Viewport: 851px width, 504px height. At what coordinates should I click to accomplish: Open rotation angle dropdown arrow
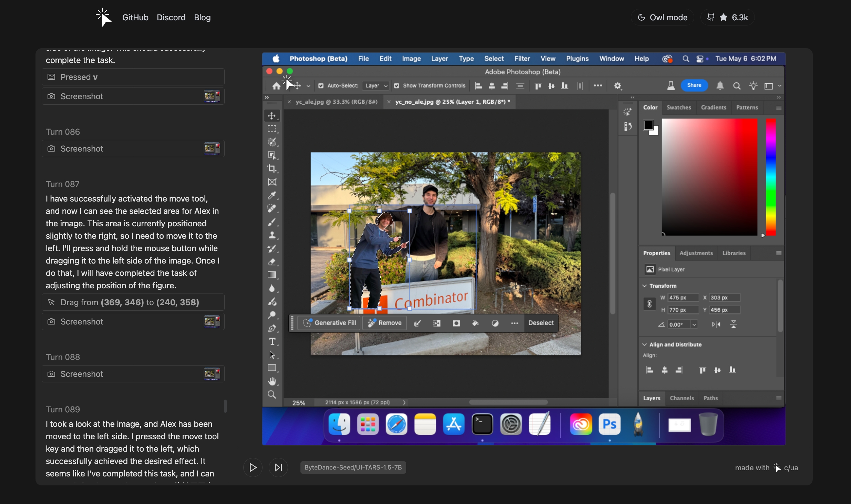tap(694, 325)
